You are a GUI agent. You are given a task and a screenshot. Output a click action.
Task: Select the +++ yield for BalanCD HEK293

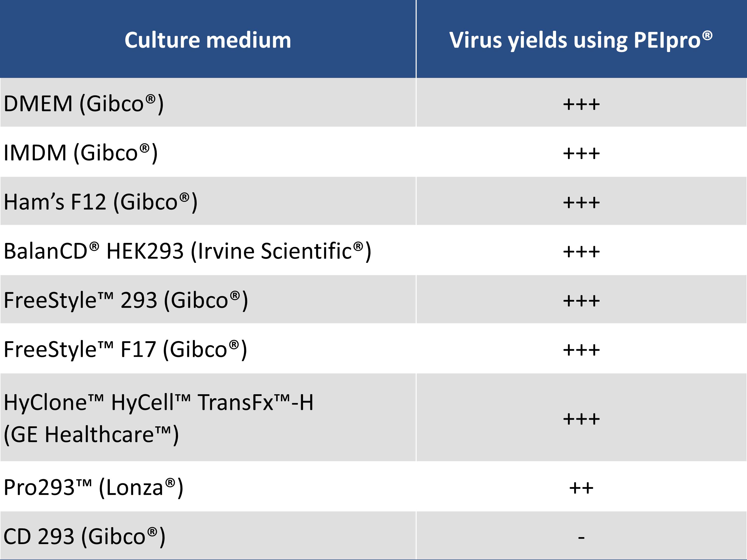click(581, 251)
